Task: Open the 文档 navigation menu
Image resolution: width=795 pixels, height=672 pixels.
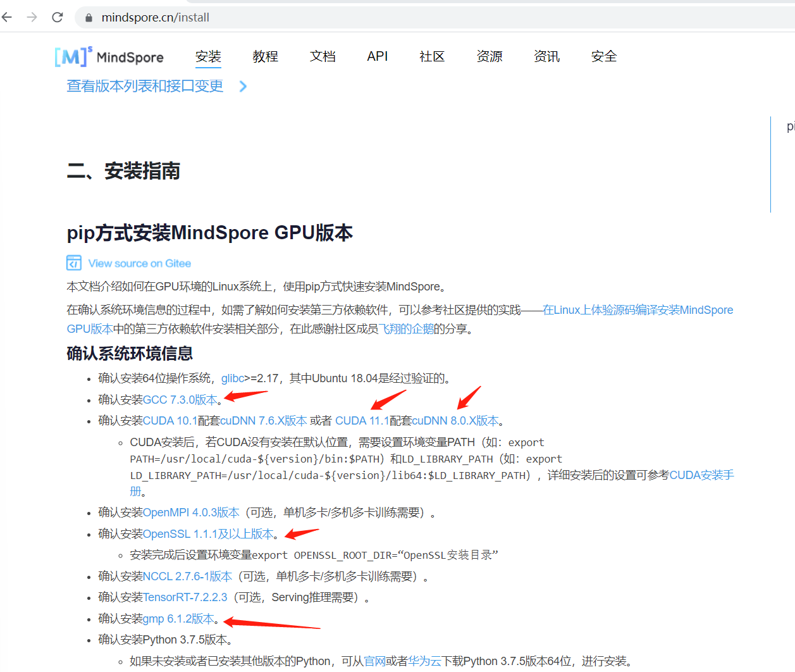Action: (x=323, y=56)
